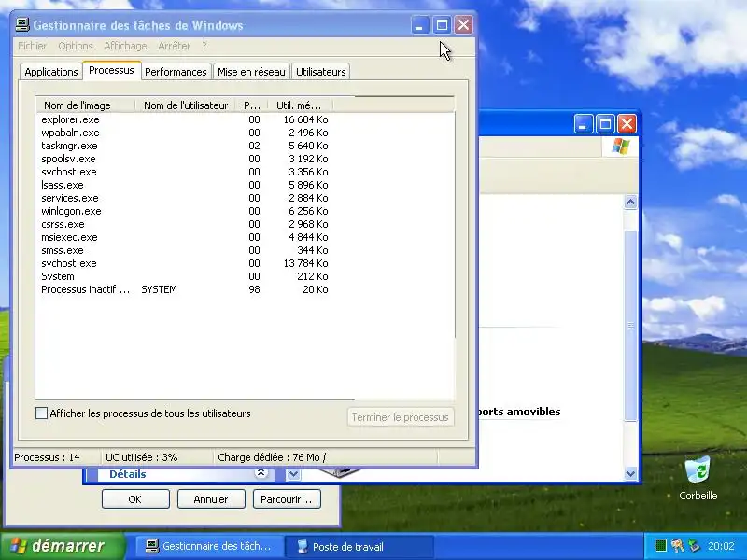The image size is (747, 560).
Task: Click the Task Manager title bar icon
Action: [x=21, y=25]
